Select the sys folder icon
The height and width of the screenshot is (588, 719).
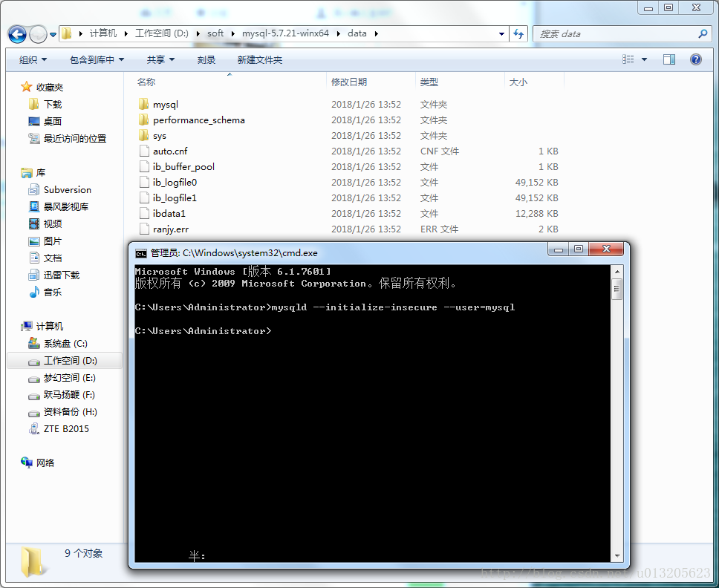(x=143, y=135)
